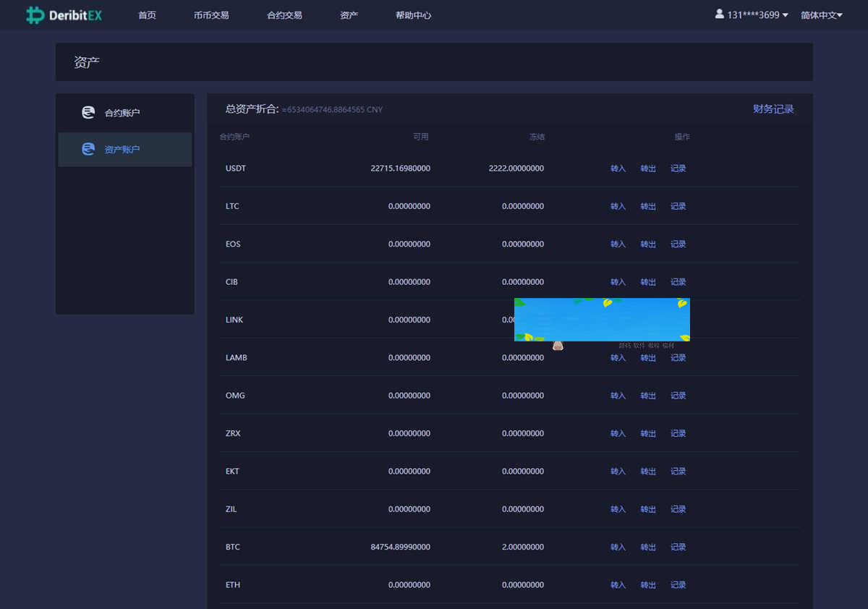The width and height of the screenshot is (868, 609).
Task: Open 帮助中心 from top navigation
Action: pyautogui.click(x=413, y=15)
